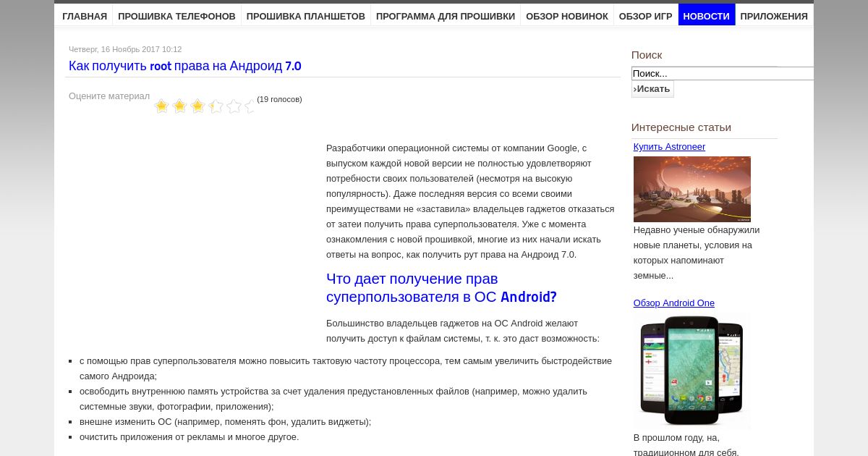Open article title about root on Android 7.0
The image size is (868, 456).
[x=185, y=66]
